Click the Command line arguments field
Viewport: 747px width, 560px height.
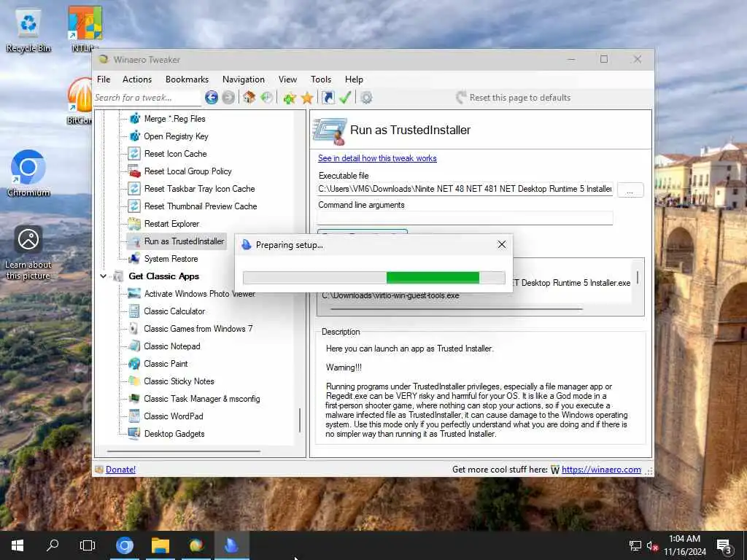(465, 218)
